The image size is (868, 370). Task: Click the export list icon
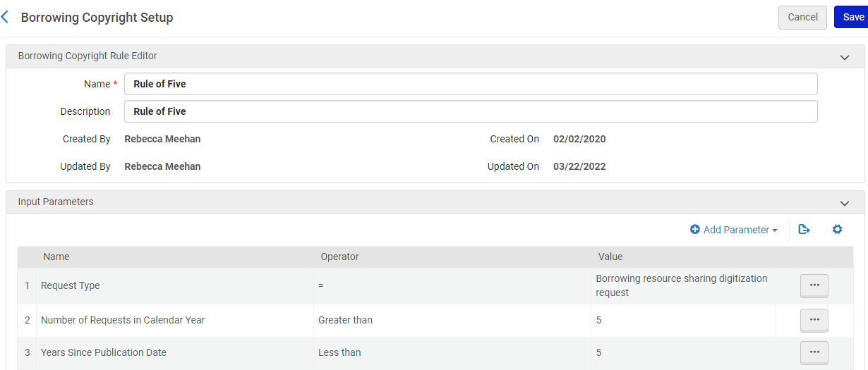804,230
